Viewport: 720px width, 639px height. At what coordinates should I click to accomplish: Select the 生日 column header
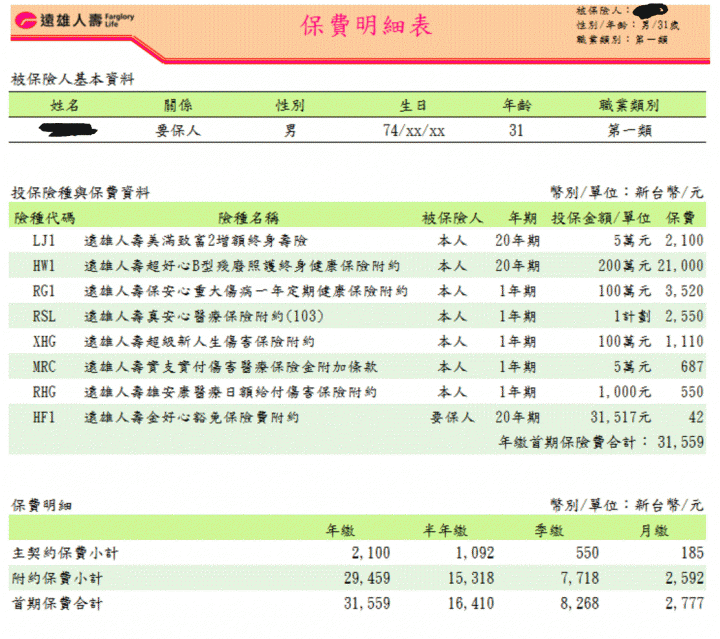(x=413, y=106)
